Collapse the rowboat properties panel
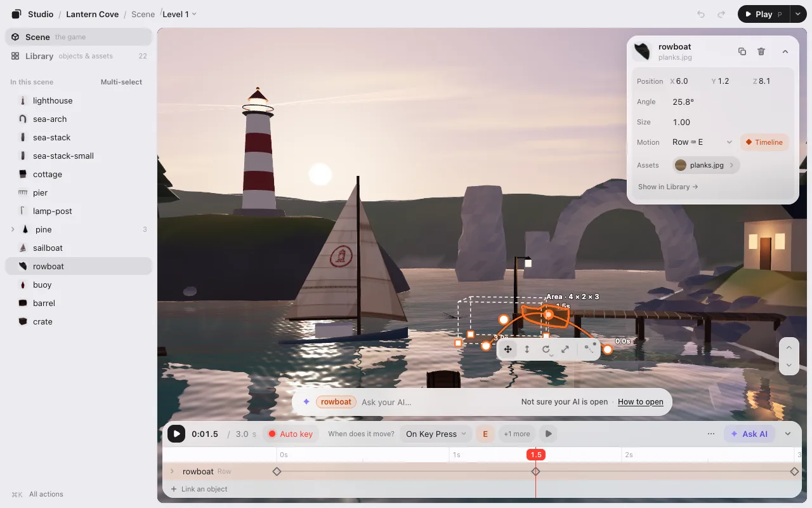Image resolution: width=812 pixels, height=508 pixels. pyautogui.click(x=785, y=51)
